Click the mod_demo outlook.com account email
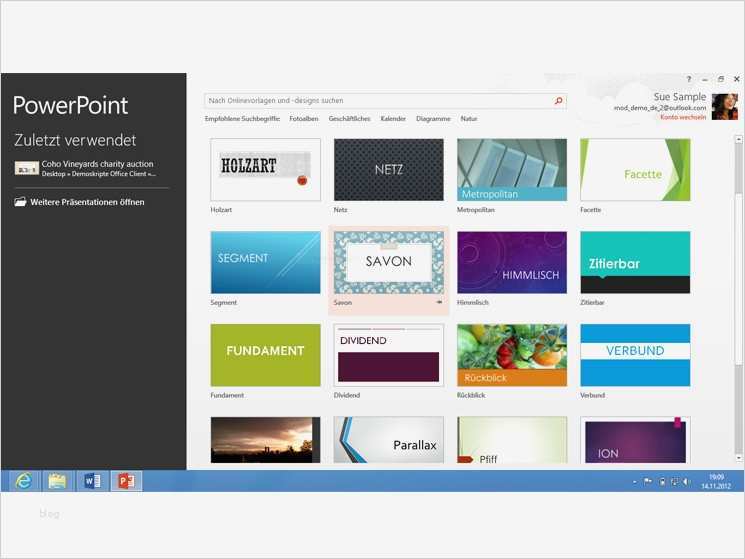Screen dimensions: 745x559 660,108
